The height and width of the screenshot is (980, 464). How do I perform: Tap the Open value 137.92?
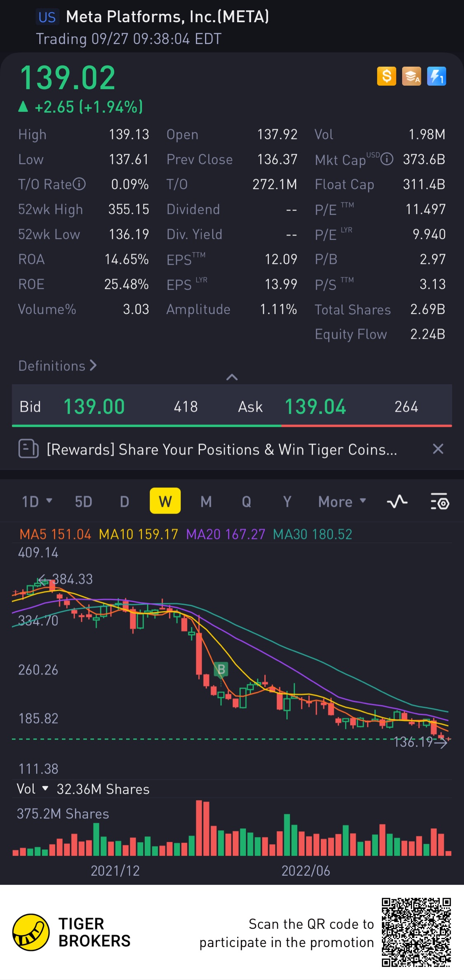click(x=277, y=134)
